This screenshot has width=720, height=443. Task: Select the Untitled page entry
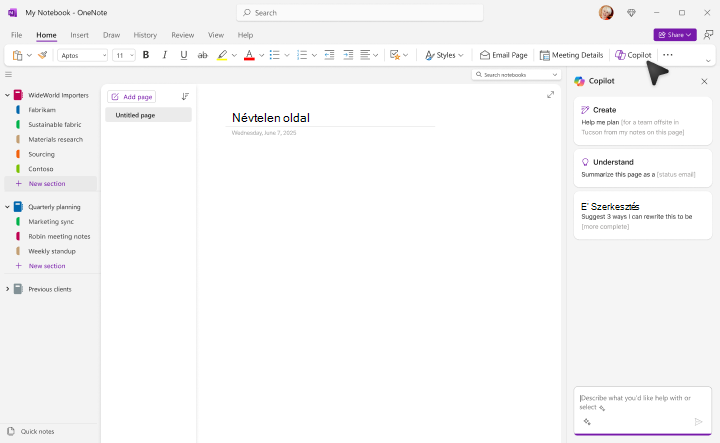pyautogui.click(x=148, y=115)
